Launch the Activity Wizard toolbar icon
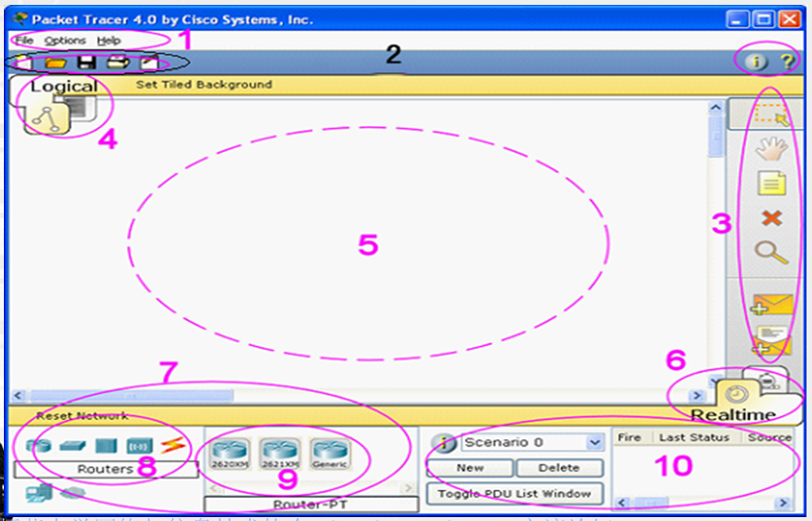812x521 pixels. (x=149, y=63)
